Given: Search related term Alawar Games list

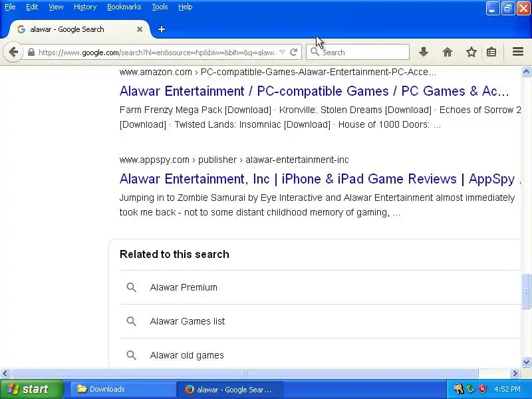Looking at the screenshot, I should click(188, 321).
